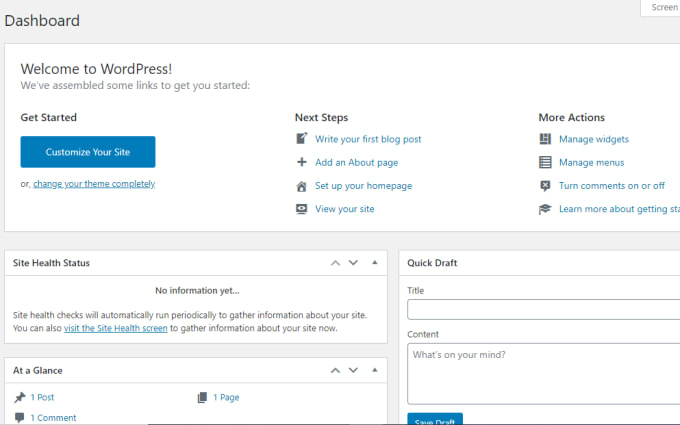Viewport: 680px width, 425px height.
Task: Click the monitor icon beside View your site
Action: (x=301, y=209)
